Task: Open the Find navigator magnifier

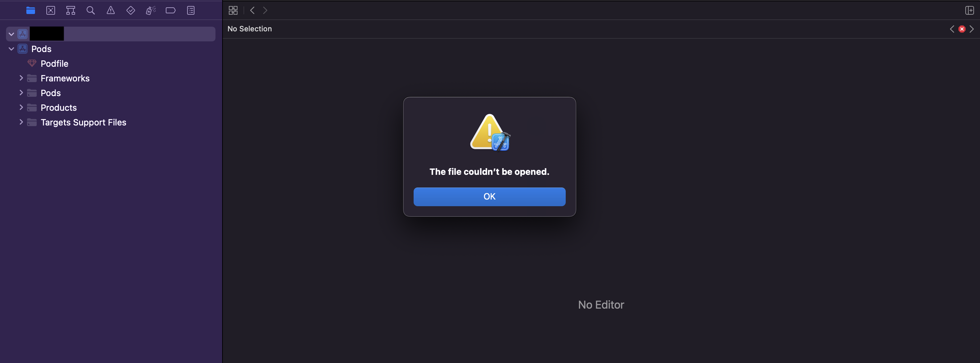Action: 90,11
